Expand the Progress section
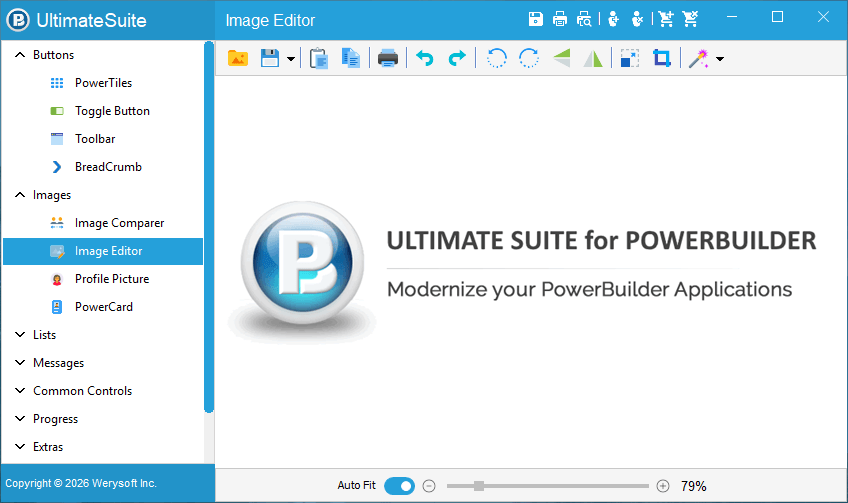Screen dimensions: 848x503 [20, 419]
